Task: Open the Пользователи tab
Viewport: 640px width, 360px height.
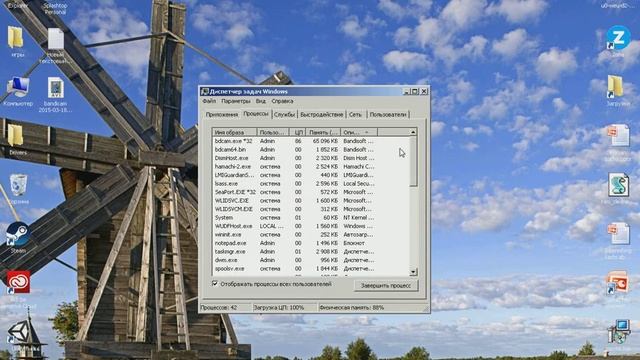Action: [388, 115]
